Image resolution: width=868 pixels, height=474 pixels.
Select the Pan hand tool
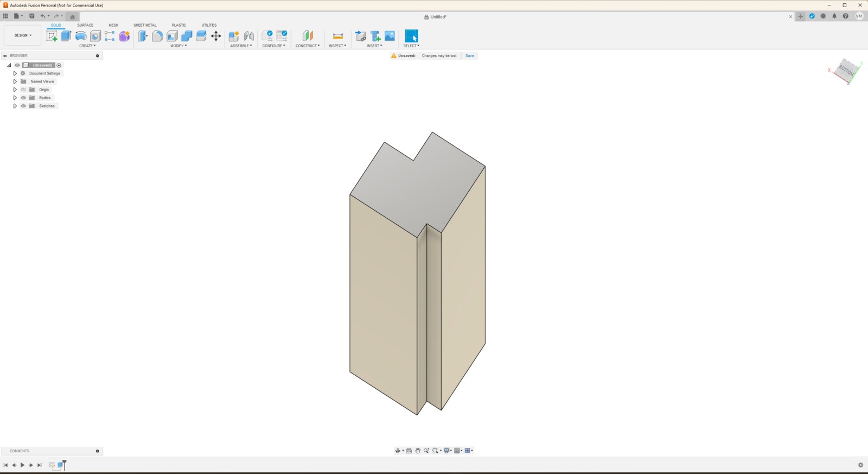(418, 451)
